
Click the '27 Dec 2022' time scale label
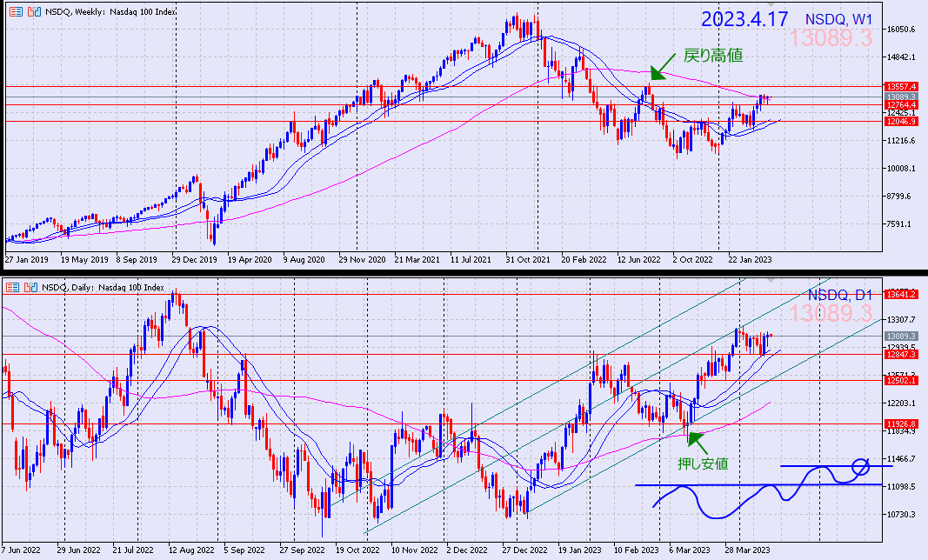(525, 550)
